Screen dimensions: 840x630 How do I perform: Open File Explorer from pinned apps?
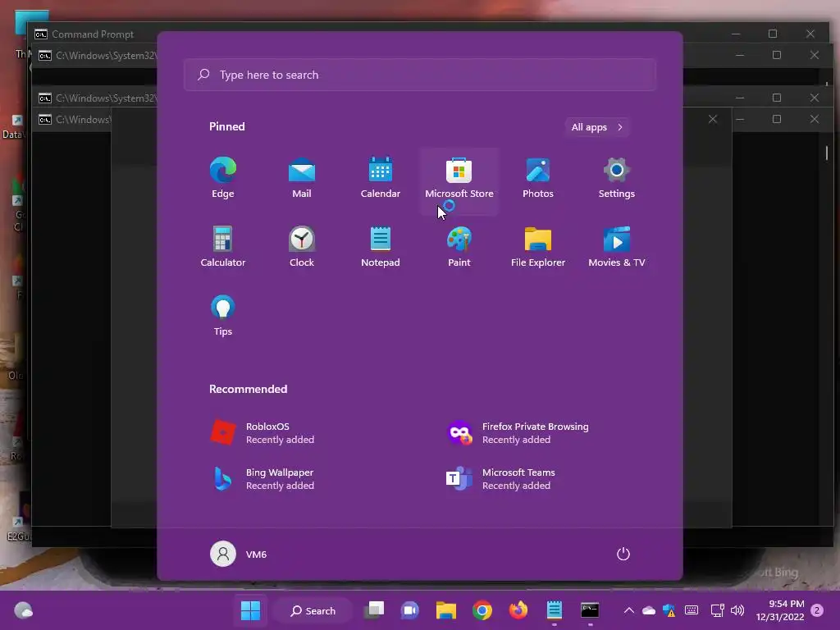pos(538,248)
